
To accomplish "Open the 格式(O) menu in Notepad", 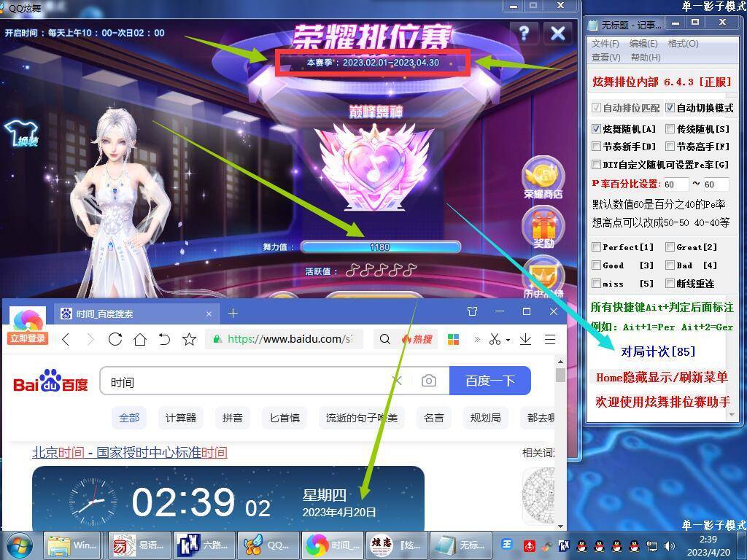I will coord(683,44).
